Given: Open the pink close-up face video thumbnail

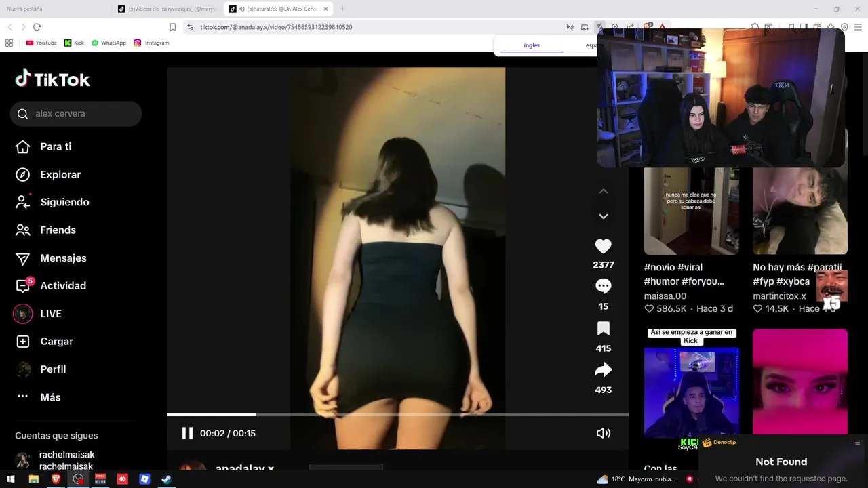Looking at the screenshot, I should coord(800,382).
